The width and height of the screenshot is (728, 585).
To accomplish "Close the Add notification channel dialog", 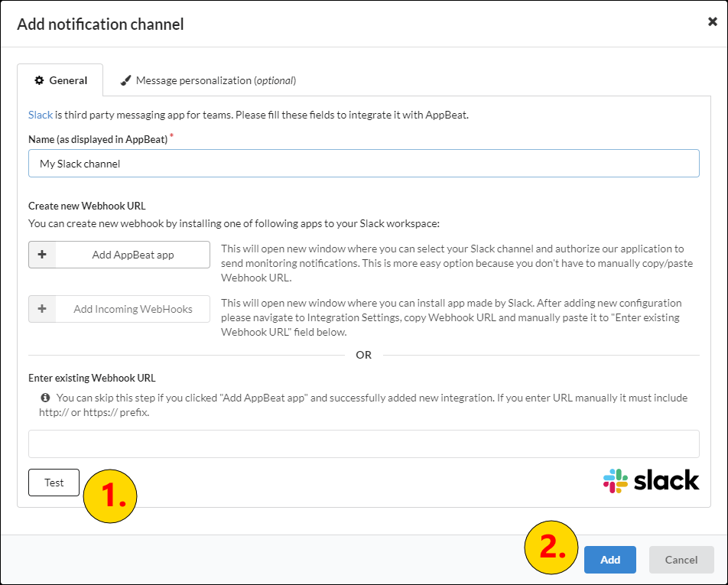I will (x=712, y=22).
